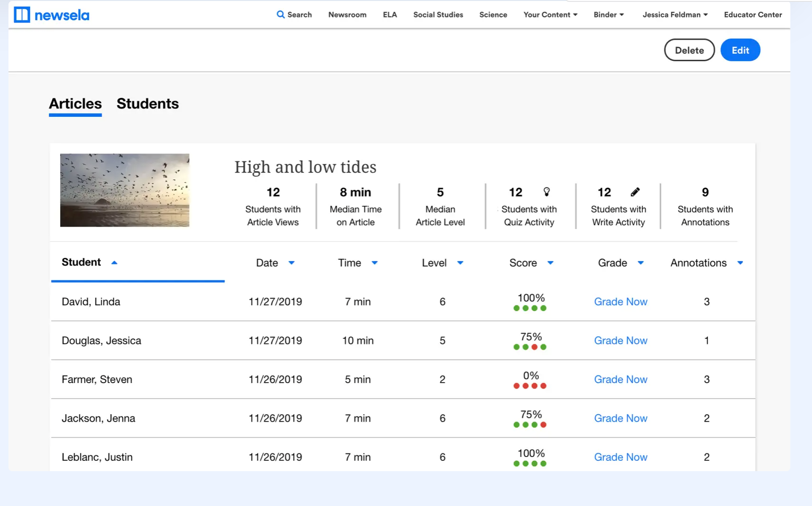Image resolution: width=812 pixels, height=506 pixels.
Task: Click Grade Now for Douglas, Jessica
Action: pos(621,340)
